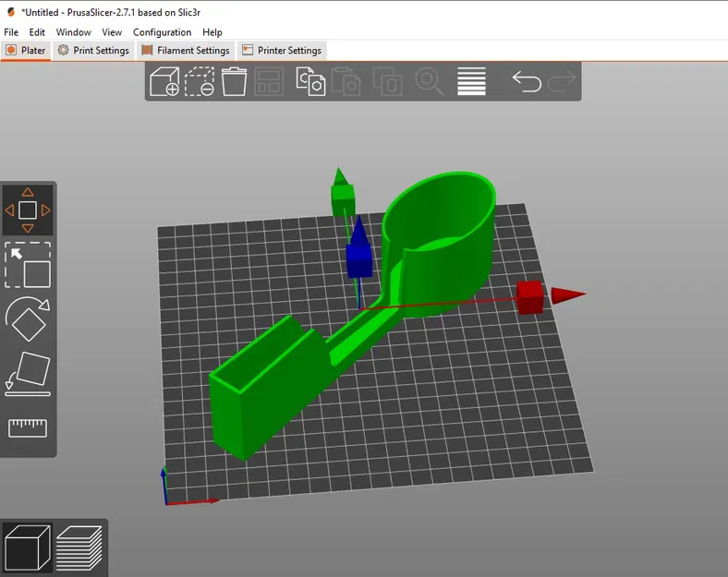Select the Place on face tool
728x577 pixels.
pos(28,374)
